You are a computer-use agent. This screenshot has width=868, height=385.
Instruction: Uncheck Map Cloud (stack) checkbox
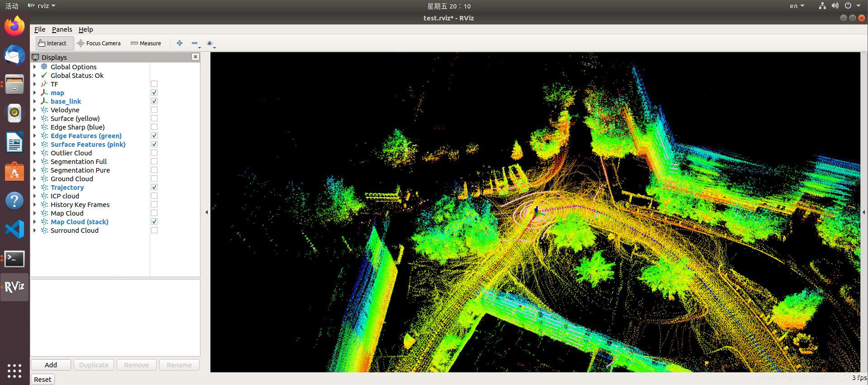point(154,221)
